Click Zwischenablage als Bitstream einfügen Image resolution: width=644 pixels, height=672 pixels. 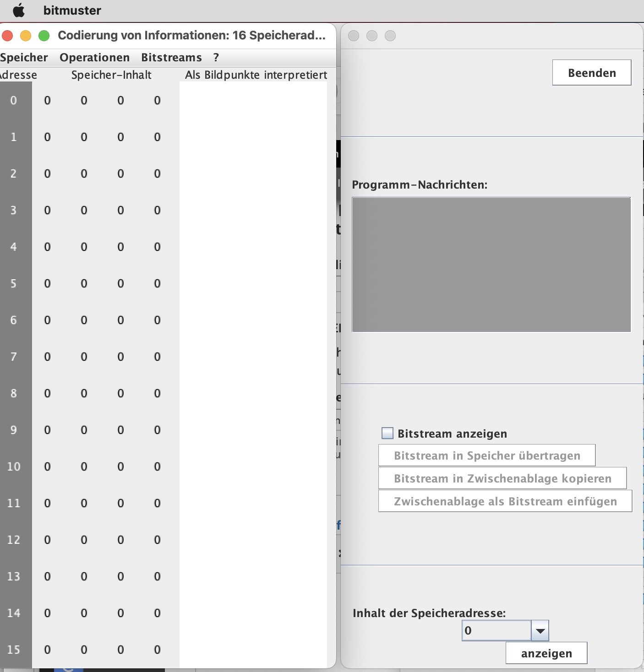505,501
